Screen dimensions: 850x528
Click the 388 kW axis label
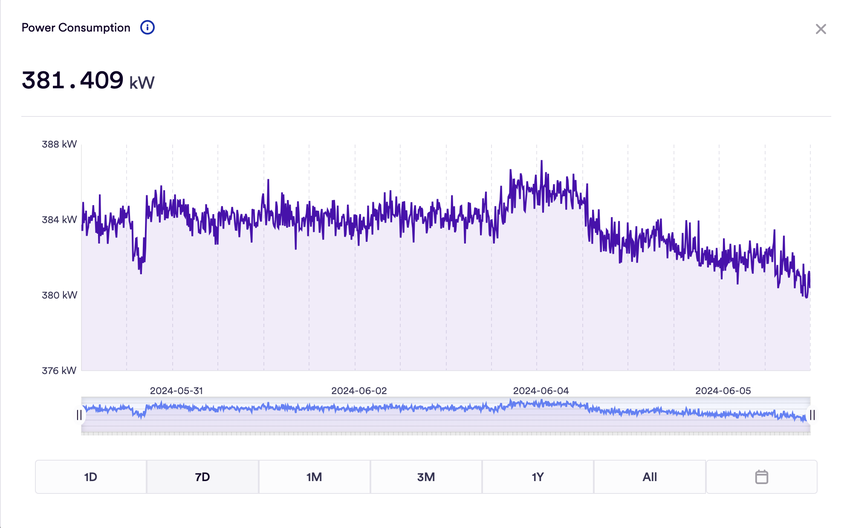[x=59, y=144]
